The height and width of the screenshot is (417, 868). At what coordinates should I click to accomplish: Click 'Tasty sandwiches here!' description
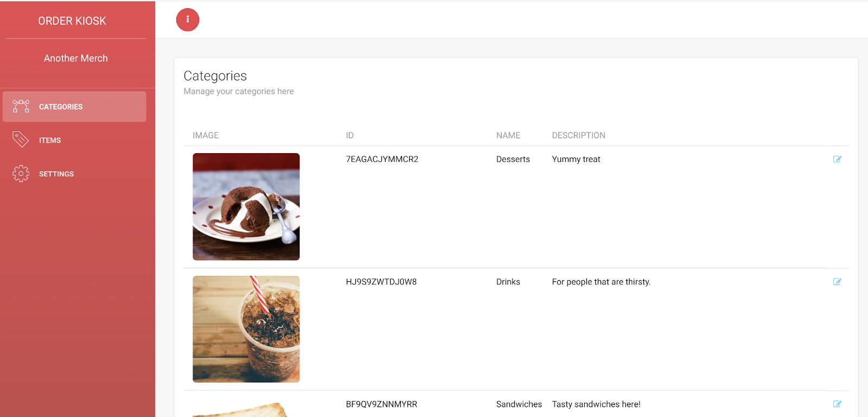click(596, 404)
